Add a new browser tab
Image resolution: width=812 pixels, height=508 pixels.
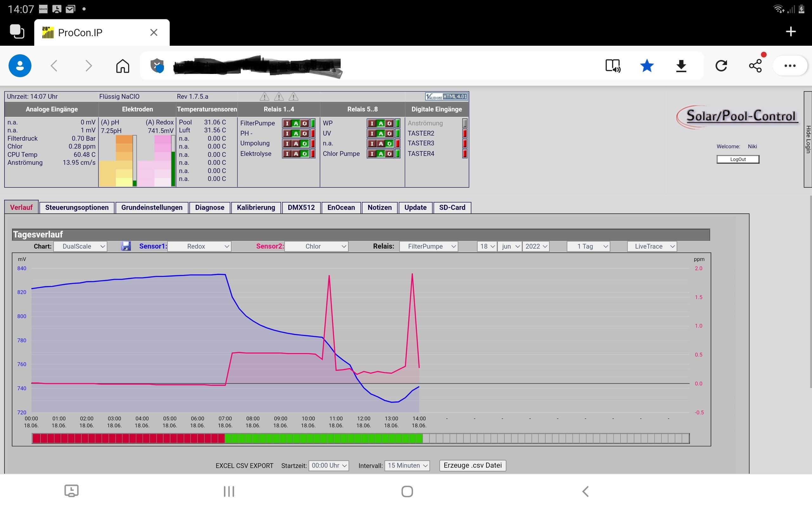791,31
